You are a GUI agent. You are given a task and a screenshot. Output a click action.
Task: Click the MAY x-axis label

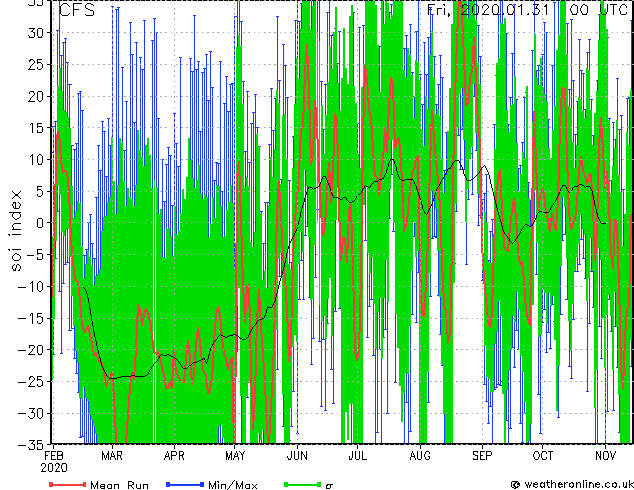235,456
